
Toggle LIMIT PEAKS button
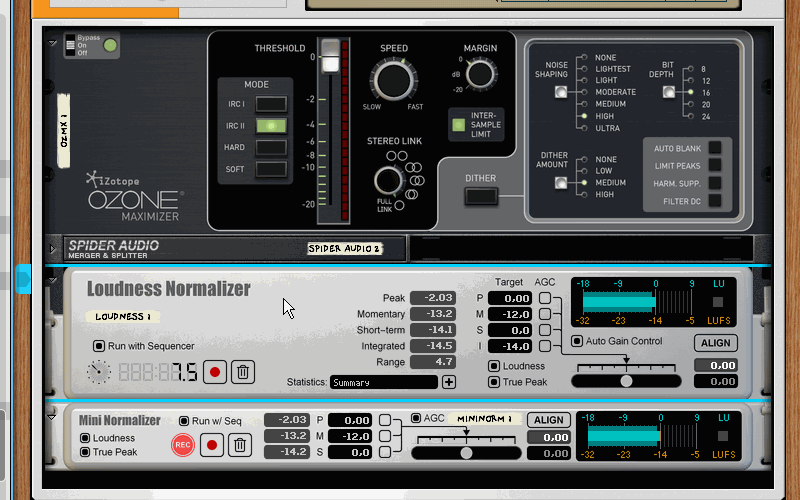click(715, 165)
